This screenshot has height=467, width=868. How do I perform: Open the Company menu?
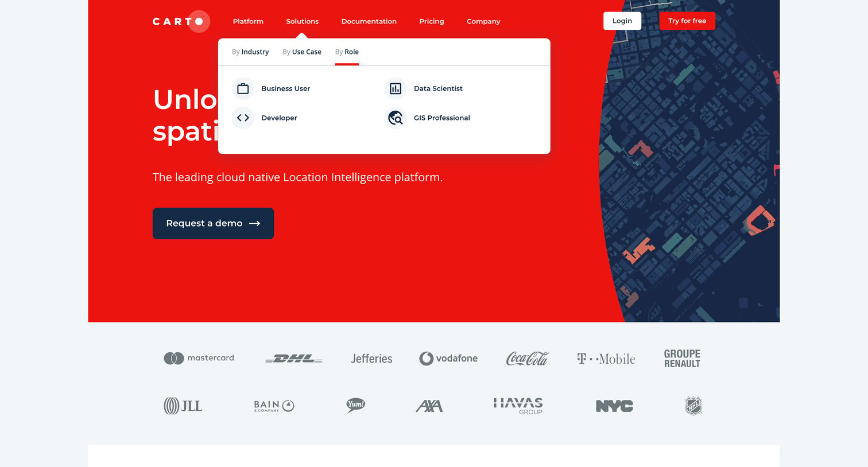pyautogui.click(x=483, y=21)
